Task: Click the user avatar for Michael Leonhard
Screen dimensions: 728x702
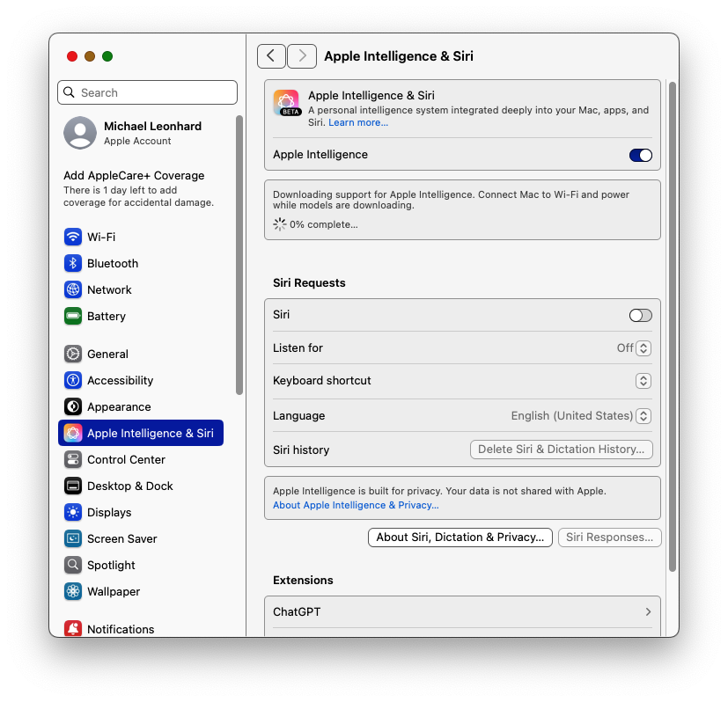Action: (x=80, y=133)
